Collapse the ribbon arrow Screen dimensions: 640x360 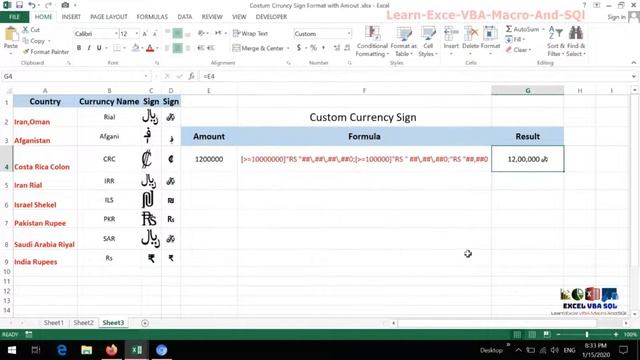pos(633,63)
